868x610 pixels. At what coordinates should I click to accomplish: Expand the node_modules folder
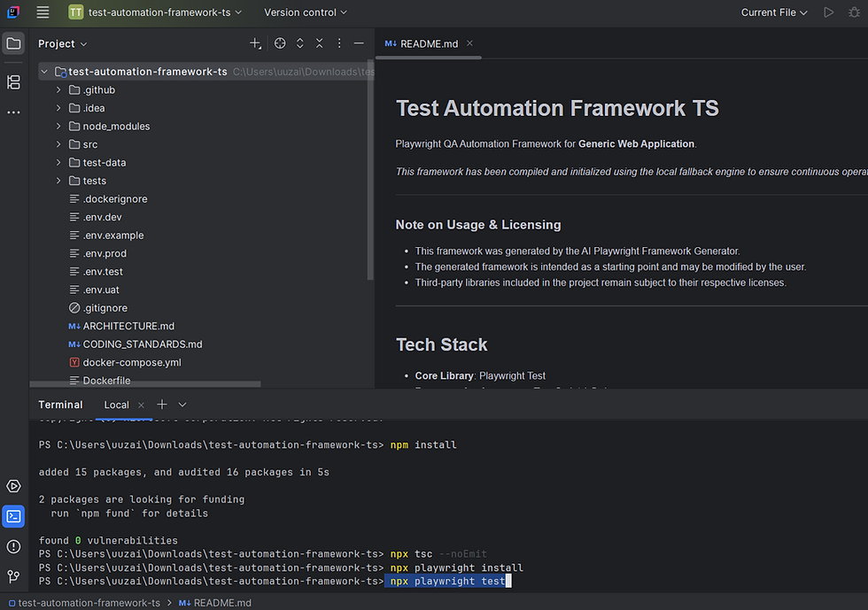point(58,127)
